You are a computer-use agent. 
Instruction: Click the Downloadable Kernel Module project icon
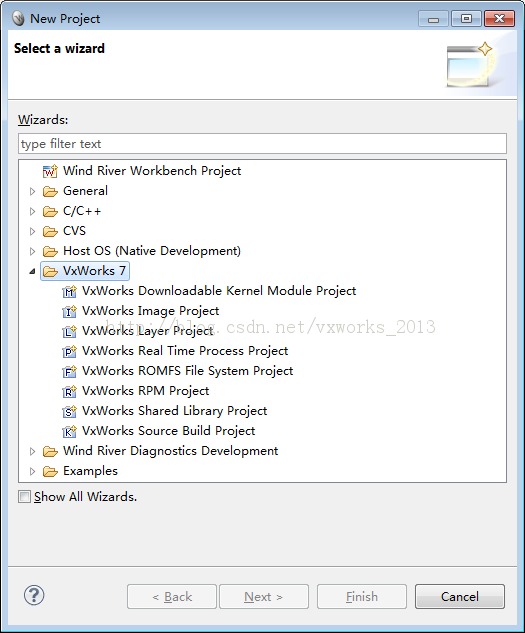pyautogui.click(x=69, y=291)
